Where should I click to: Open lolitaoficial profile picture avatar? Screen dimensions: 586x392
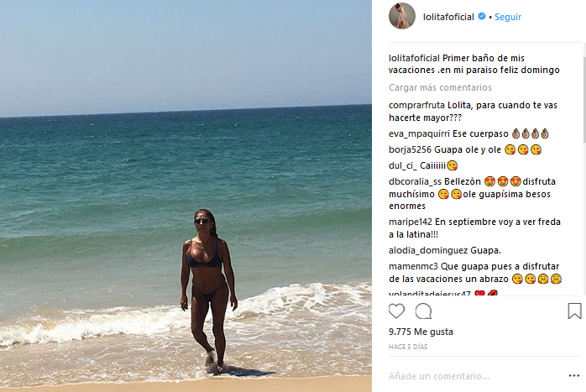[402, 16]
